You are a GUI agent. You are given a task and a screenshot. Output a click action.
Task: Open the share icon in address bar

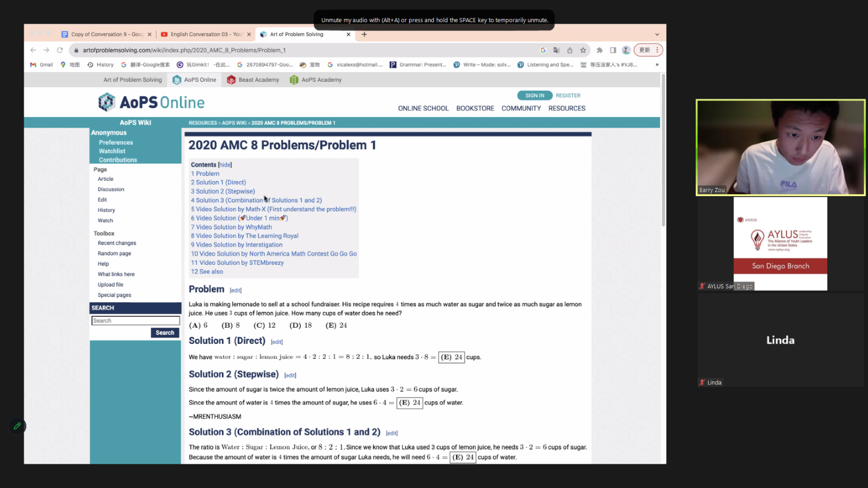(x=570, y=50)
